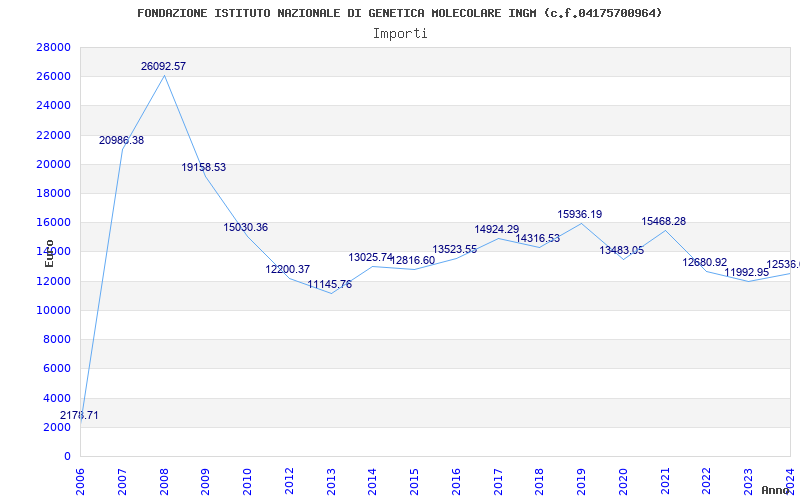Click the Importi subtitle
This screenshot has height=500, width=800.
click(400, 34)
